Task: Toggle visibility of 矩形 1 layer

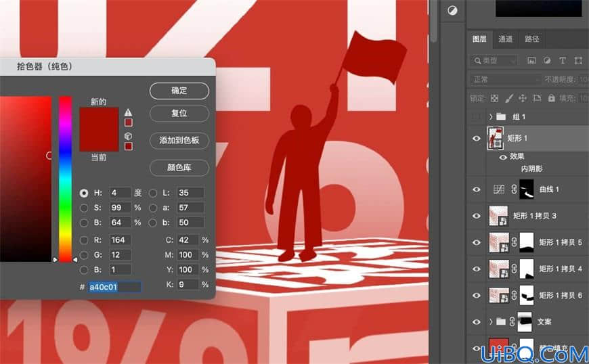Action: [x=477, y=138]
